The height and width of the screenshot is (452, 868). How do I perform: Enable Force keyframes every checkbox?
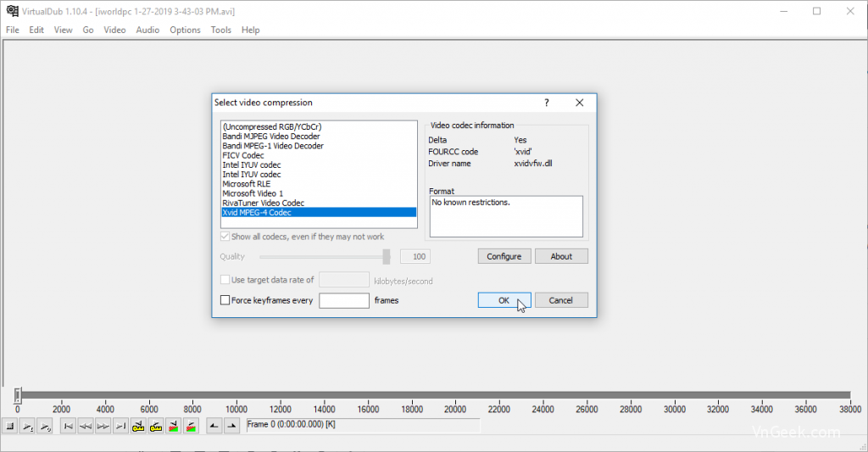coord(225,300)
